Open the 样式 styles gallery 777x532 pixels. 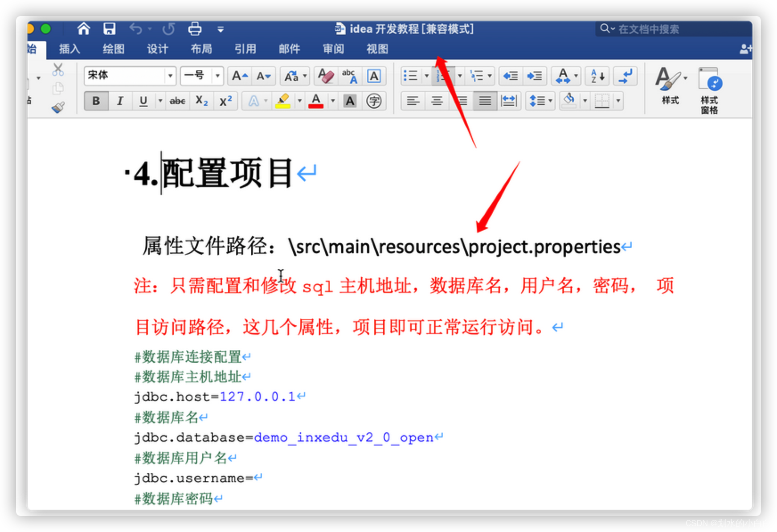pos(670,87)
